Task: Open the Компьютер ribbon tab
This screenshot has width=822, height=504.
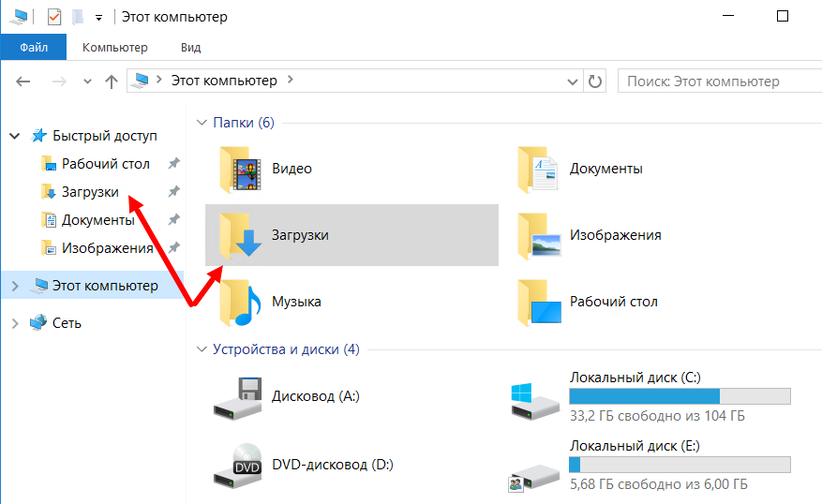Action: (x=115, y=47)
